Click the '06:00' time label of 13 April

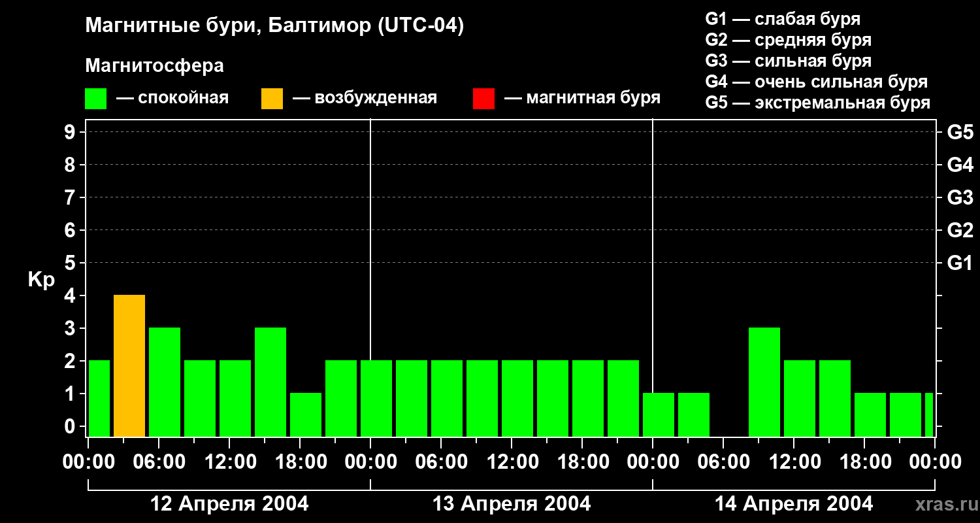[441, 462]
